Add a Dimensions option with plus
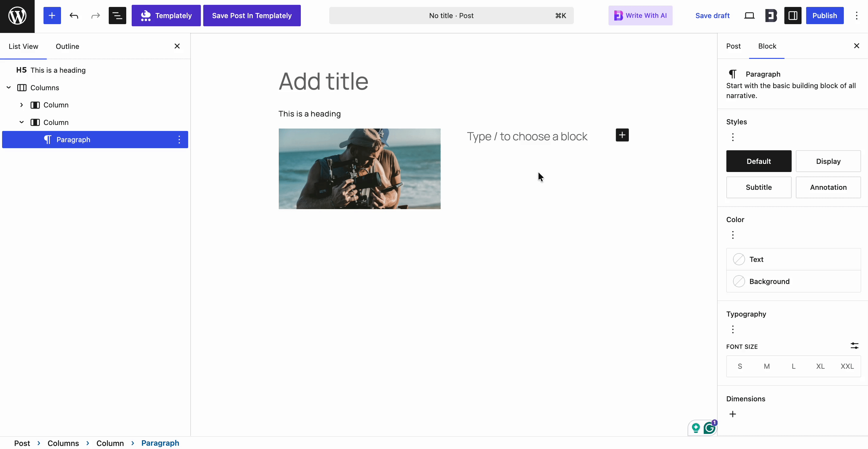The width and height of the screenshot is (868, 449). pos(732,414)
